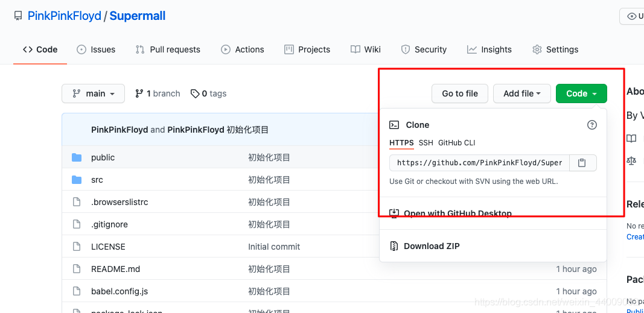644x313 pixels.
Task: Open the PinkPinkFloyd owner link
Action: [x=64, y=16]
